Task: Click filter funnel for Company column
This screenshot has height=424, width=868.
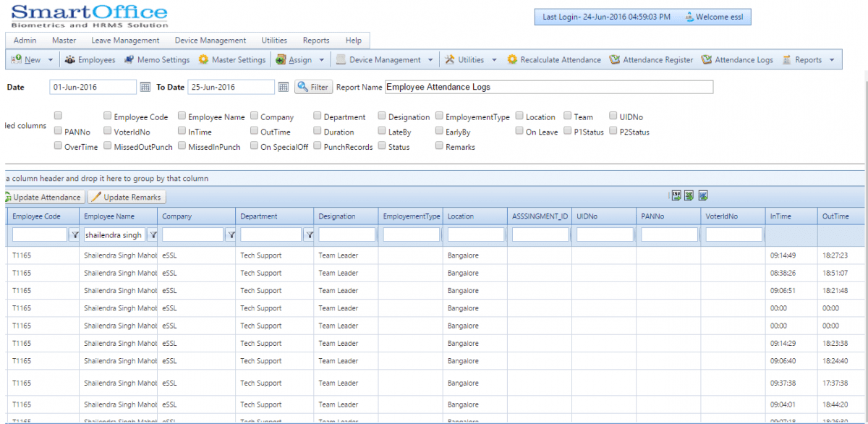Action: [231, 234]
